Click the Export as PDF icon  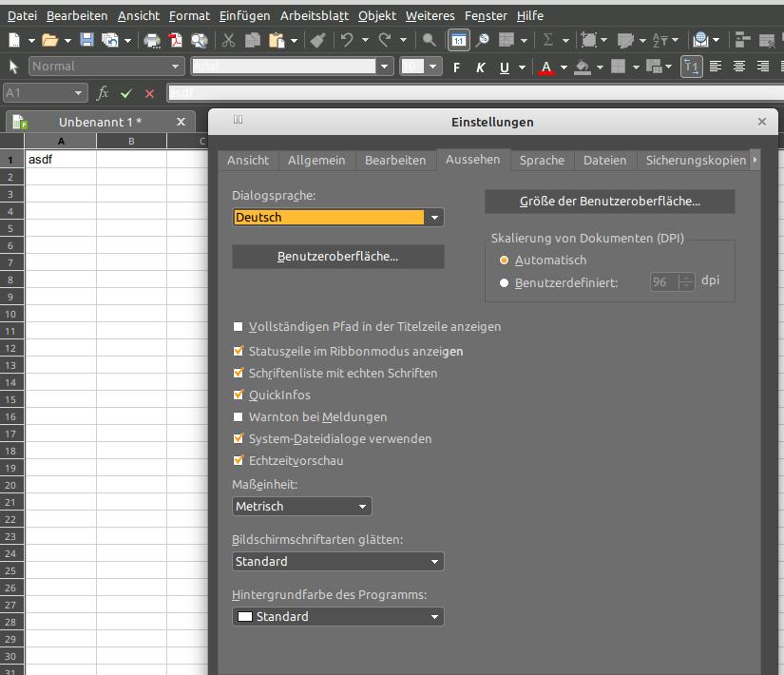click(176, 40)
